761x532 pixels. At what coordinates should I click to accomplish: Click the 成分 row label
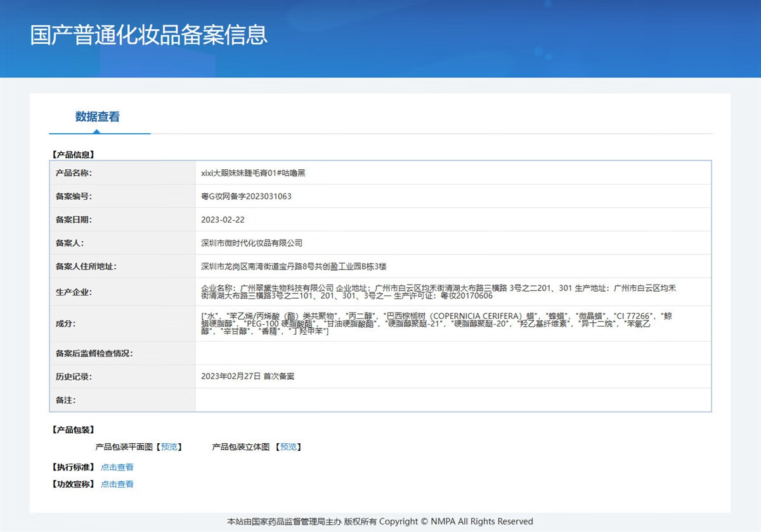pos(65,323)
